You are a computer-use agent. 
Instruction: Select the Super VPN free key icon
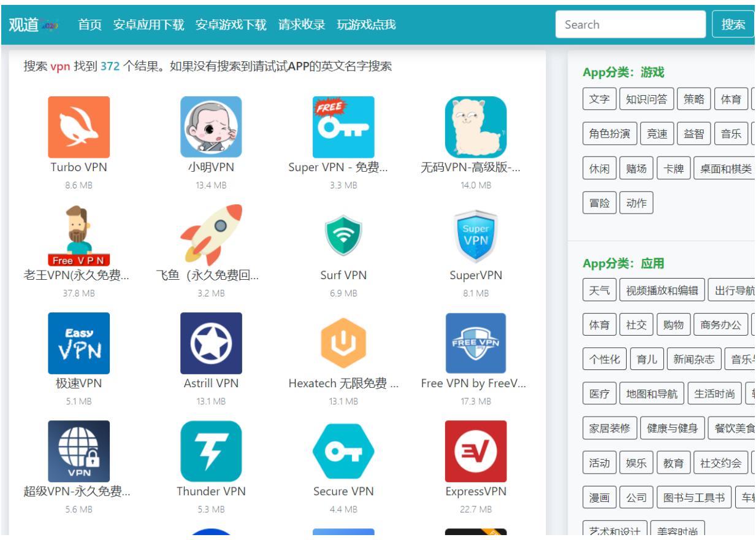[x=343, y=127]
